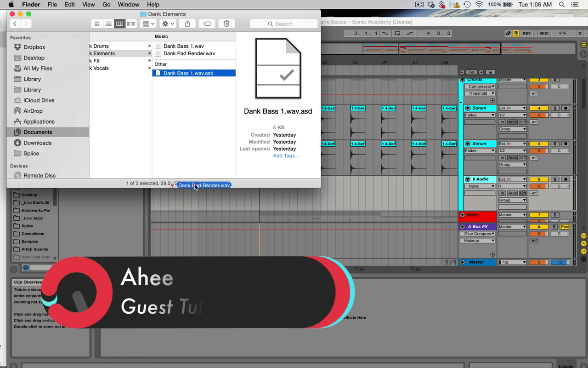Open the Fades chooser on first Serum track
The width and height of the screenshot is (588, 368).
(480, 115)
